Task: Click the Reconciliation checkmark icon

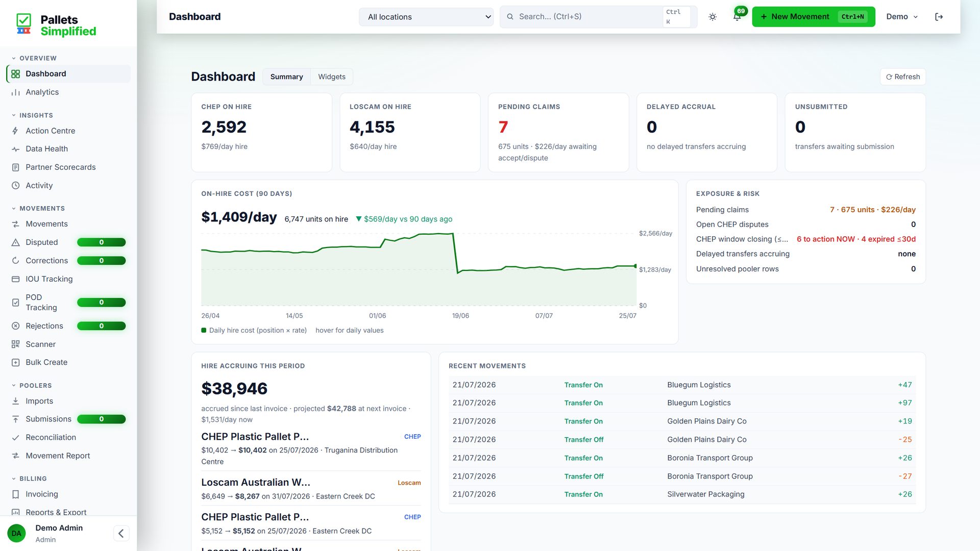Action: 15,438
